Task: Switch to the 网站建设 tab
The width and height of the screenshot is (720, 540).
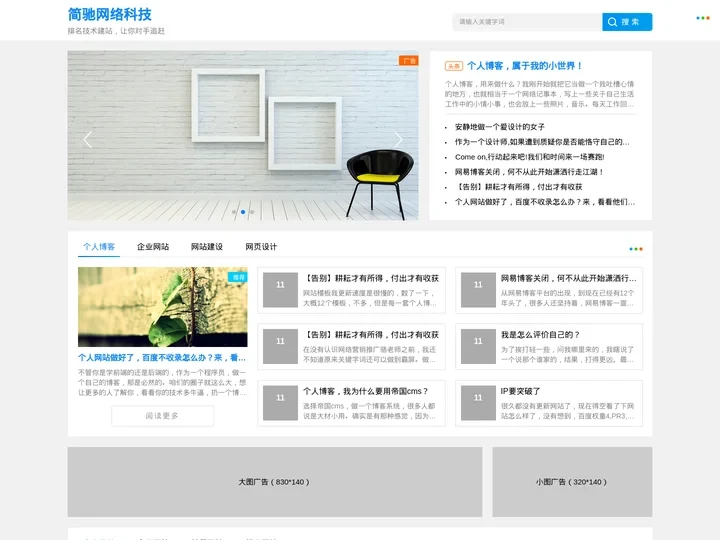Action: [207, 247]
